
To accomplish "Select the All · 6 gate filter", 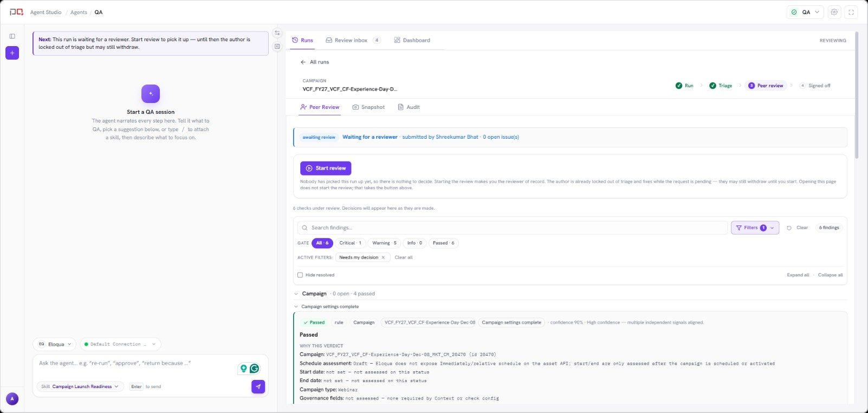I will pos(322,243).
